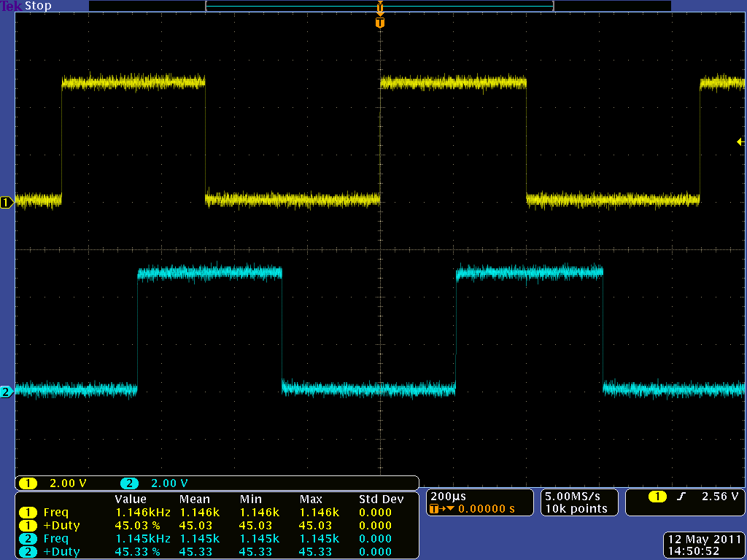This screenshot has height=560, width=747.
Task: Click the Std Dev column header
Action: [x=381, y=499]
